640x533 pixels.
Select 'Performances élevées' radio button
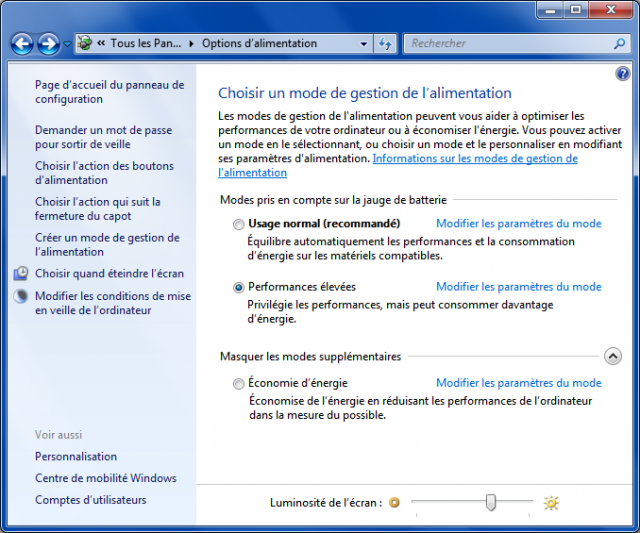tap(239, 288)
